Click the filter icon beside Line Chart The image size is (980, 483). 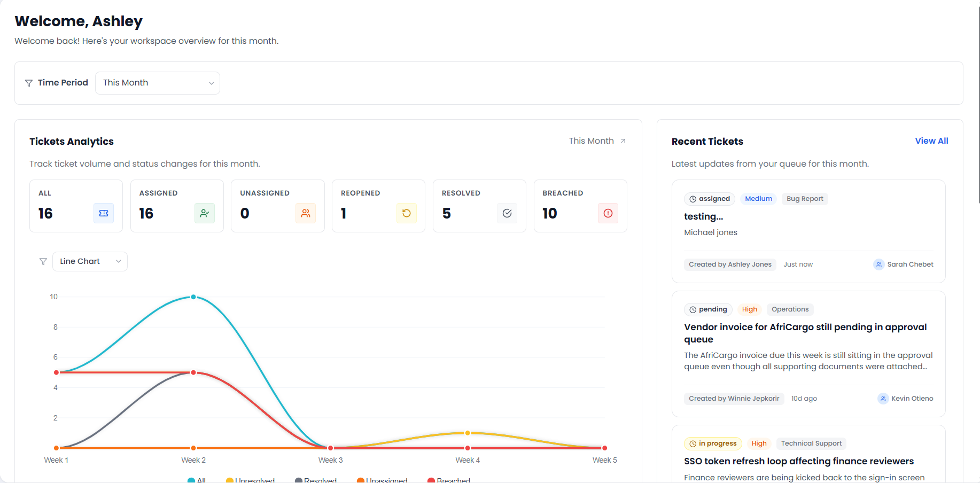coord(43,261)
